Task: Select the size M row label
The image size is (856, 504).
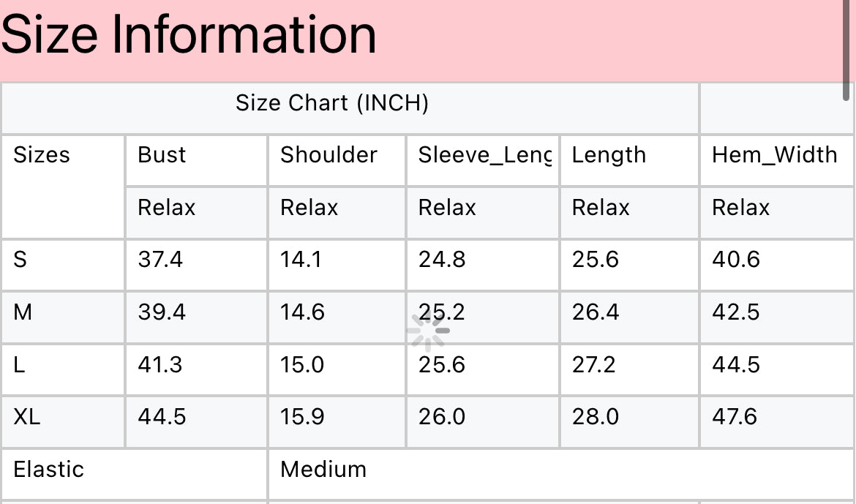Action: 23,312
